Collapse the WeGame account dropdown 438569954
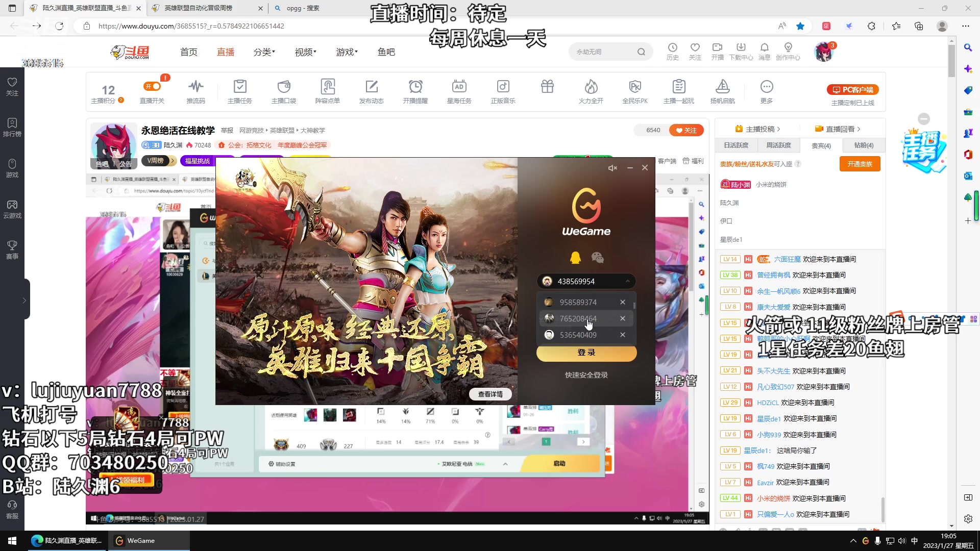The image size is (980, 551). click(627, 281)
